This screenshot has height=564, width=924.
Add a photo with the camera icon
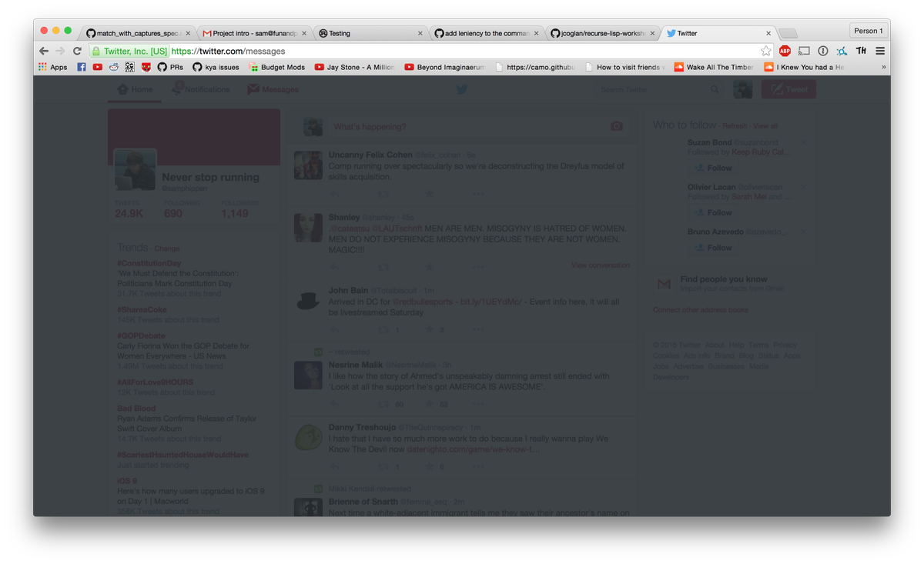616,126
